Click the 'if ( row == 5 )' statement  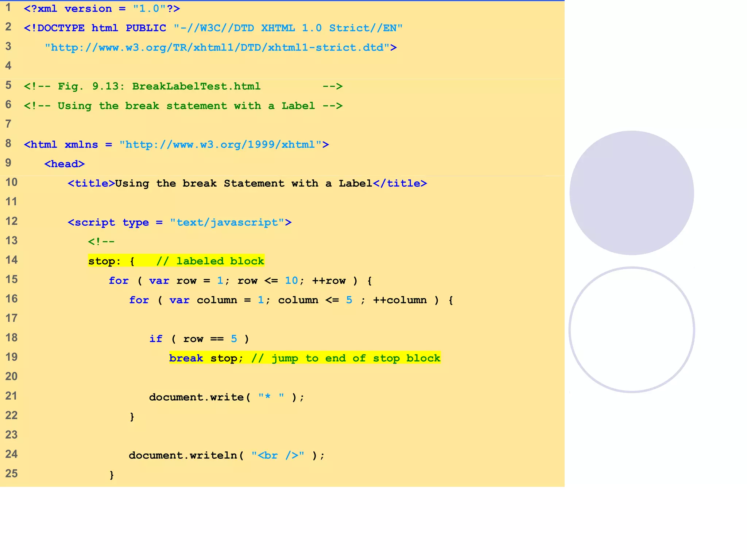click(x=199, y=339)
